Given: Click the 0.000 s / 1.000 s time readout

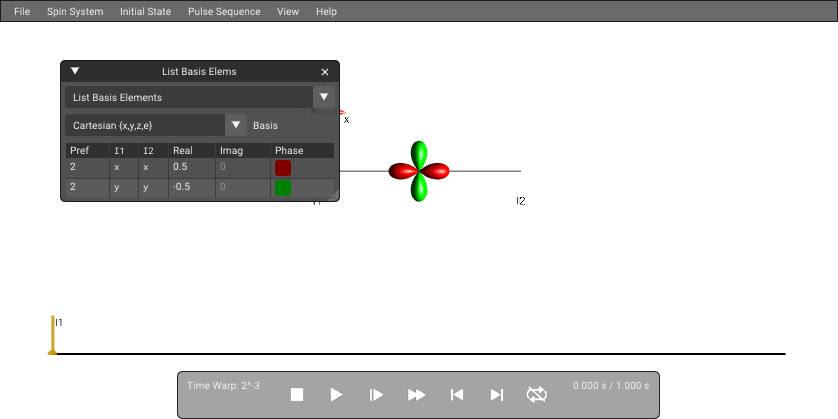Looking at the screenshot, I should 611,385.
